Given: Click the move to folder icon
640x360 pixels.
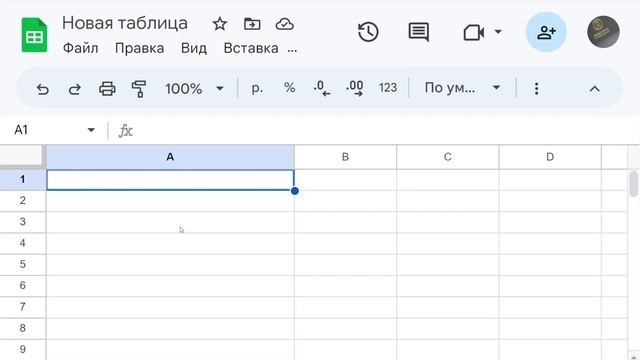Looking at the screenshot, I should (252, 24).
